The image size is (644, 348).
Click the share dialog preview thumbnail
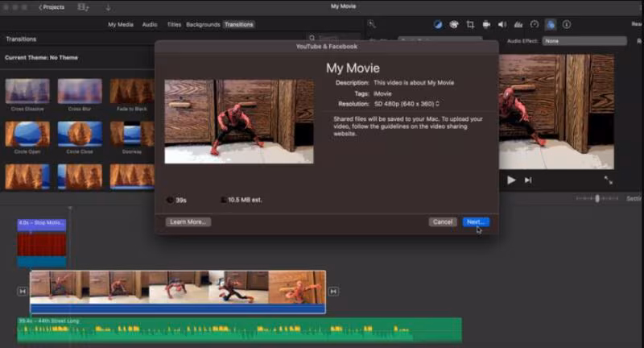(239, 122)
